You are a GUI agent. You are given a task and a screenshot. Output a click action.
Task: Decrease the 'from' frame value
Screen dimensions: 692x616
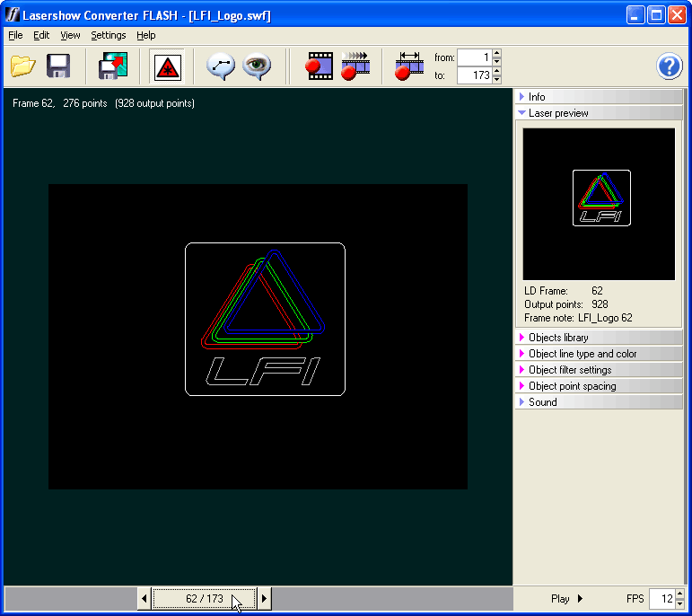pyautogui.click(x=497, y=61)
